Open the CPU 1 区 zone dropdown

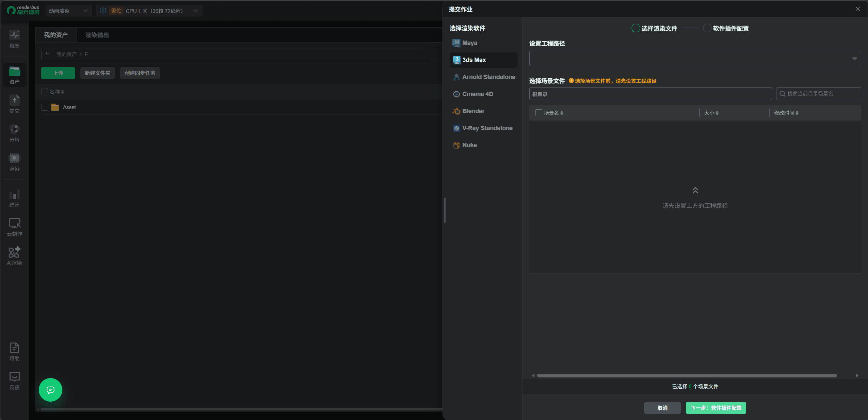pos(149,11)
